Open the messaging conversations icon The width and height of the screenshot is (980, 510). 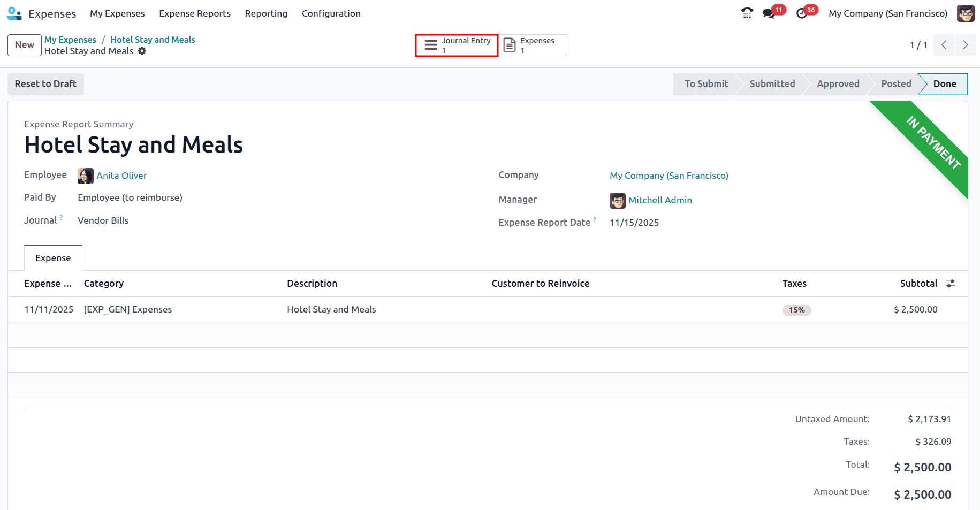[769, 13]
